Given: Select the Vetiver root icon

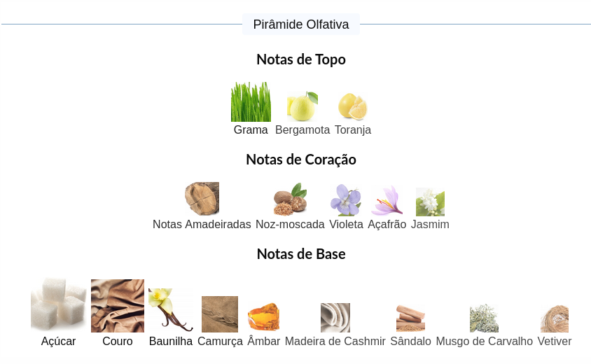Looking at the screenshot, I should 555,318.
